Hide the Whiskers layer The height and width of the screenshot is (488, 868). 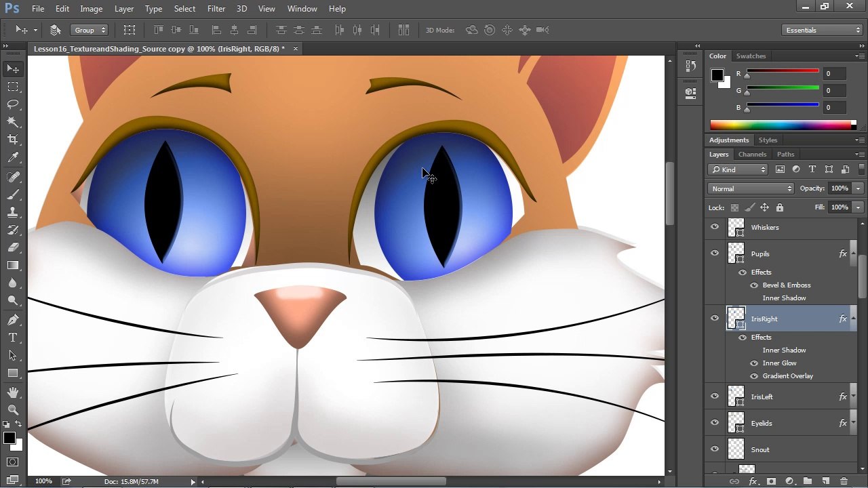715,227
